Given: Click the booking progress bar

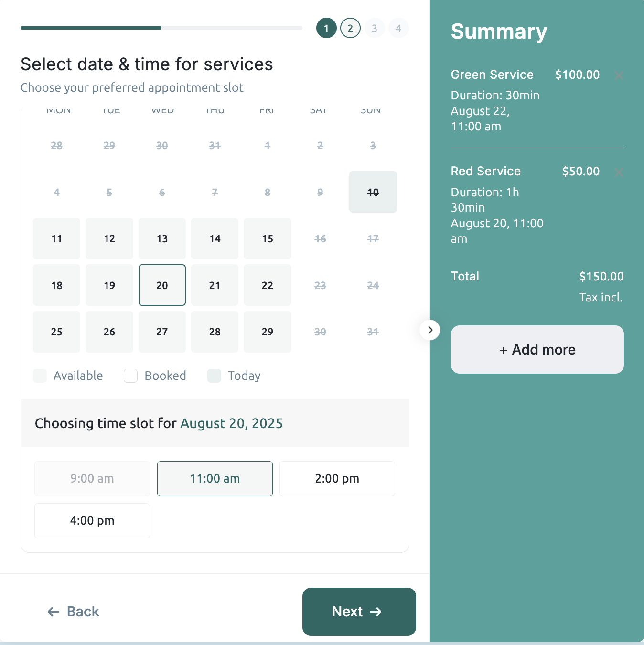Looking at the screenshot, I should pos(161,28).
